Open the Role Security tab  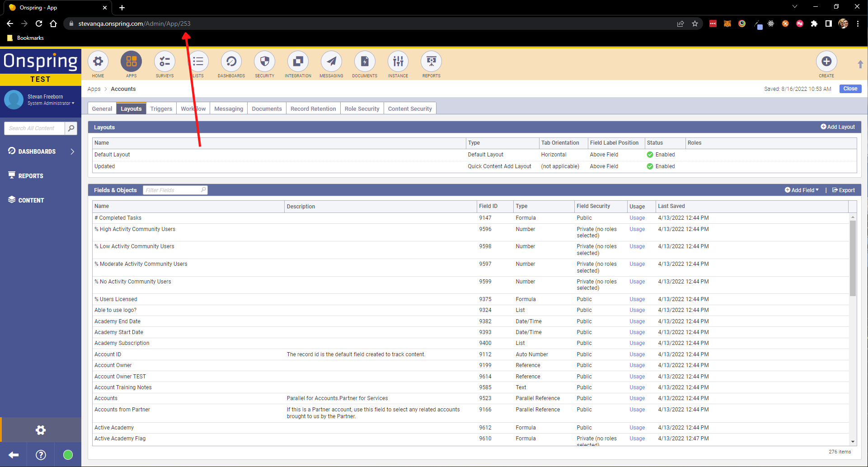coord(362,108)
